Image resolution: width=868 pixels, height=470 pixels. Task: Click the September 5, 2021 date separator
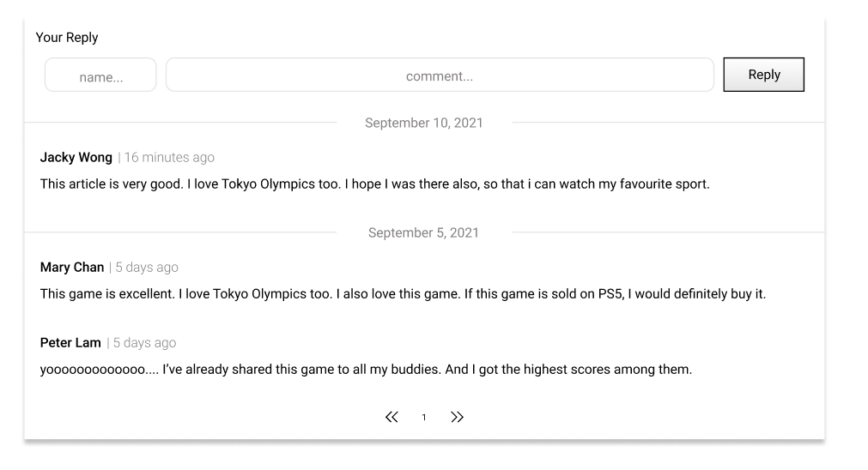423,232
